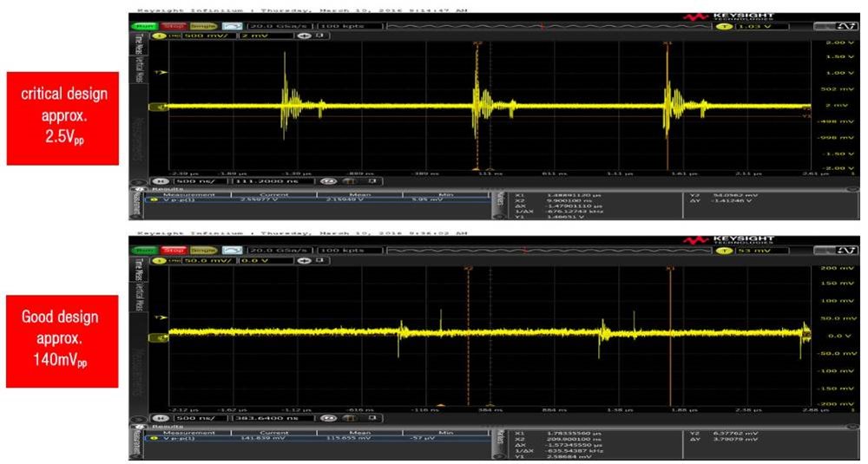The width and height of the screenshot is (868, 464).
Task: Click yellow trigger T badge in upper scope
Action: point(725,26)
